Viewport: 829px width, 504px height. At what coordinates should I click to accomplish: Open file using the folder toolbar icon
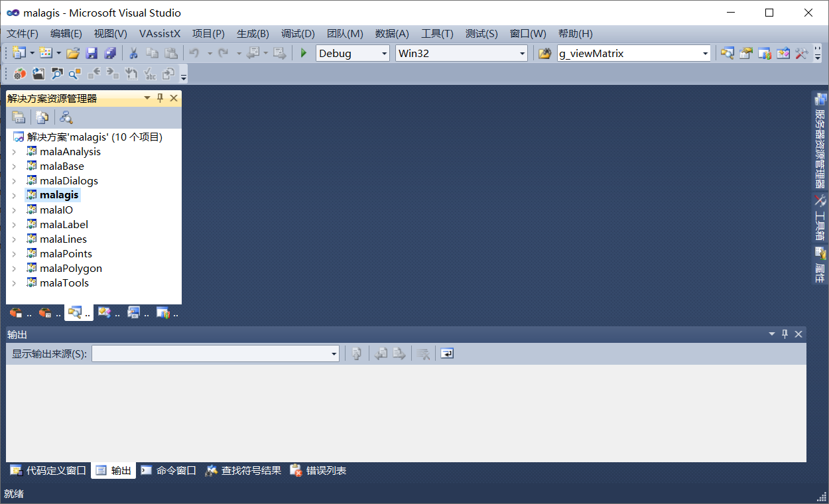tap(73, 53)
